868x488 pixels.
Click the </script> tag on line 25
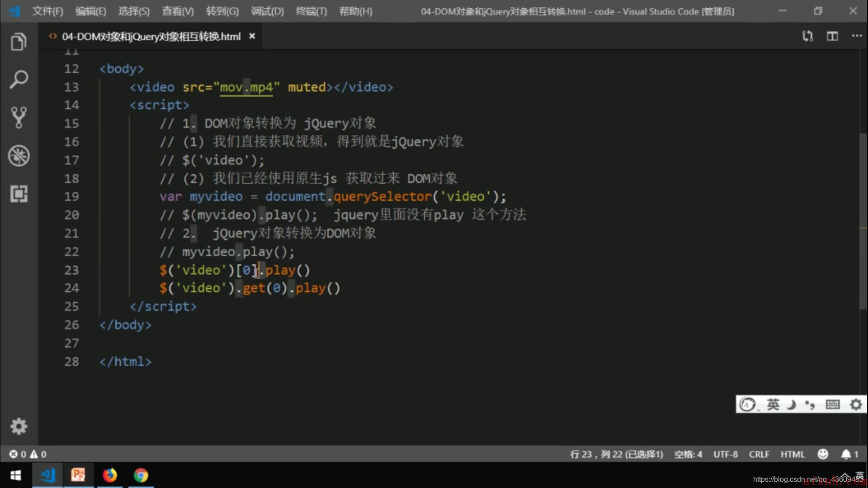tap(163, 307)
